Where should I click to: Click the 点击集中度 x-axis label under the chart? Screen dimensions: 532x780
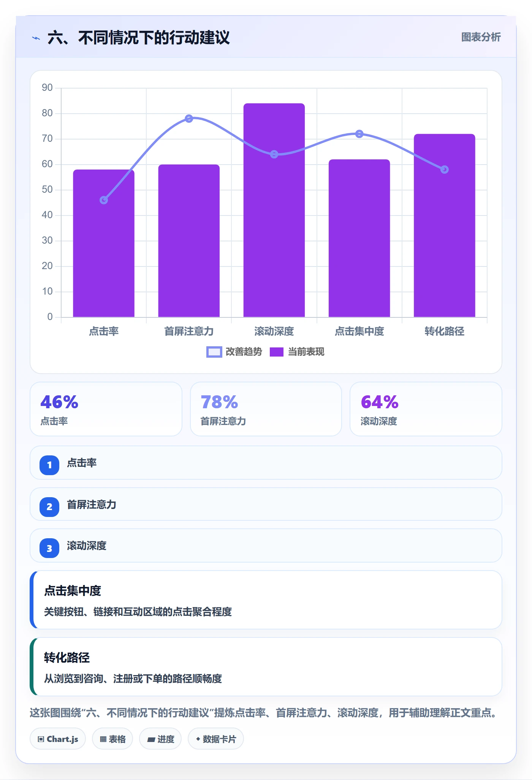pyautogui.click(x=359, y=331)
